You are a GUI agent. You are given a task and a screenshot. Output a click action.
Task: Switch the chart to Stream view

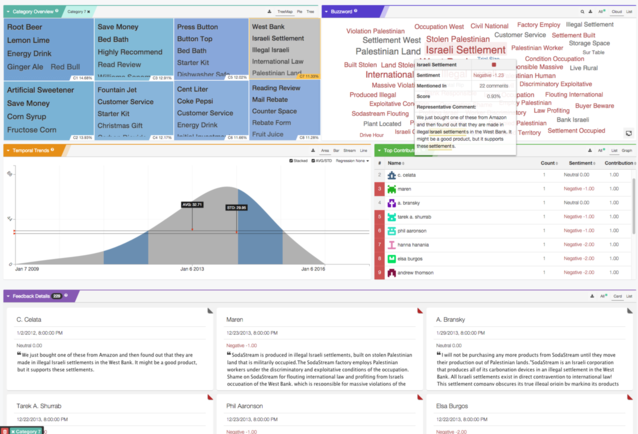(x=348, y=150)
